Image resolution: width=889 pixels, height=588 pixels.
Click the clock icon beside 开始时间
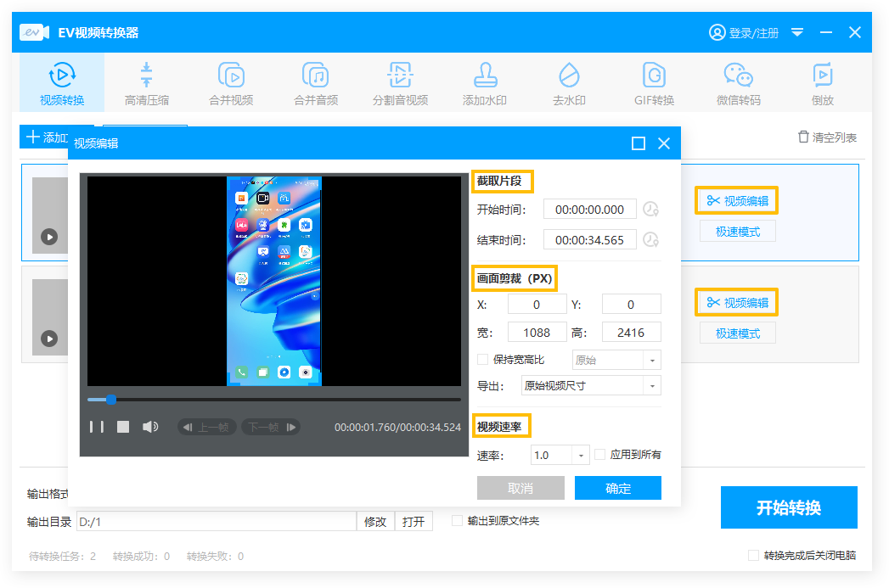point(651,210)
